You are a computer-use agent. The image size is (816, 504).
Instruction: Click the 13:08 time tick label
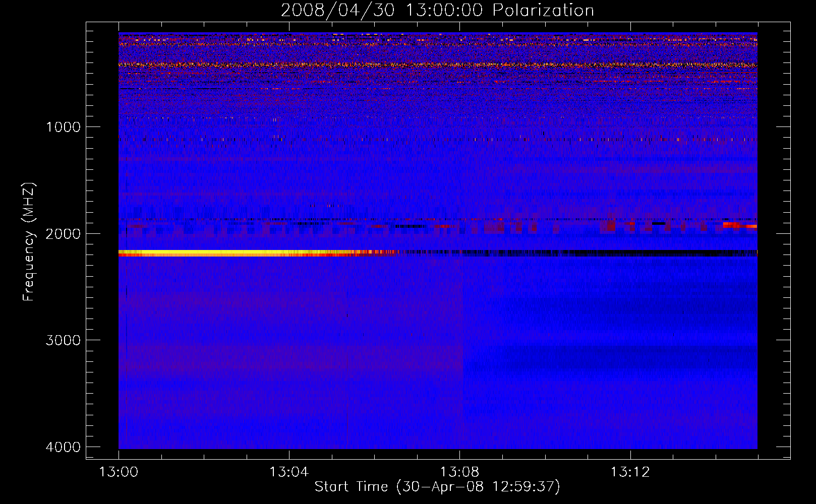(459, 472)
